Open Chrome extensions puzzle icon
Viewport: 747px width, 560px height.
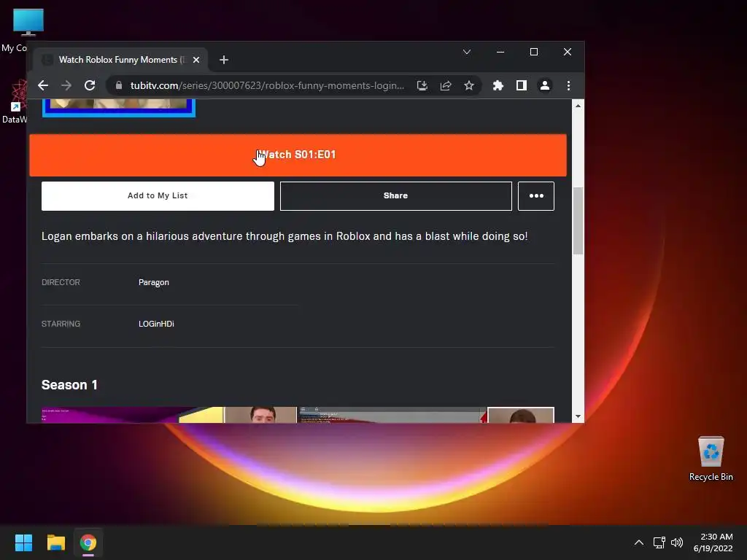pyautogui.click(x=498, y=86)
